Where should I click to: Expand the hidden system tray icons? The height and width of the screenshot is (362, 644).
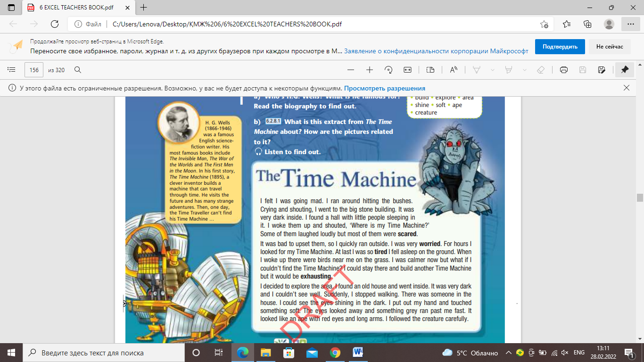point(508,353)
